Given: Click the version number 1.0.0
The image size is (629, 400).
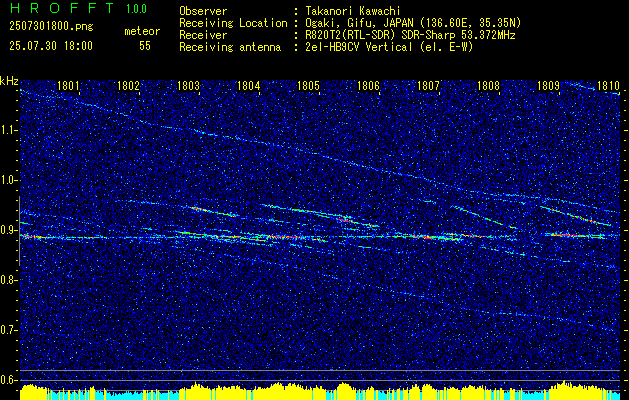Looking at the screenshot, I should click(136, 9).
